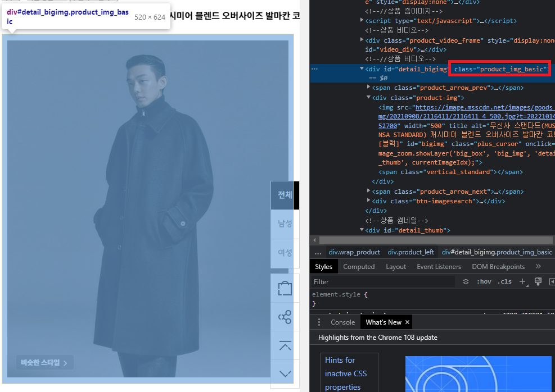Viewport: 555px width, 392px height.
Task: Select the 상품 줌이미지 comment row
Action: [x=404, y=11]
